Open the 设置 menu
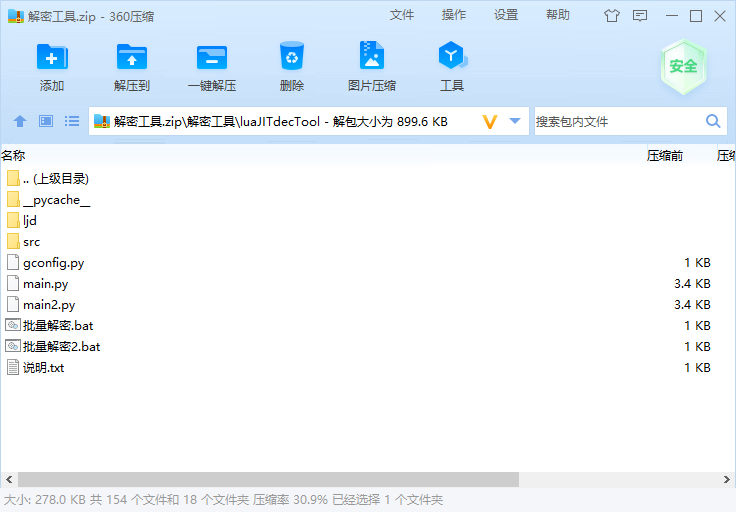 tap(506, 15)
